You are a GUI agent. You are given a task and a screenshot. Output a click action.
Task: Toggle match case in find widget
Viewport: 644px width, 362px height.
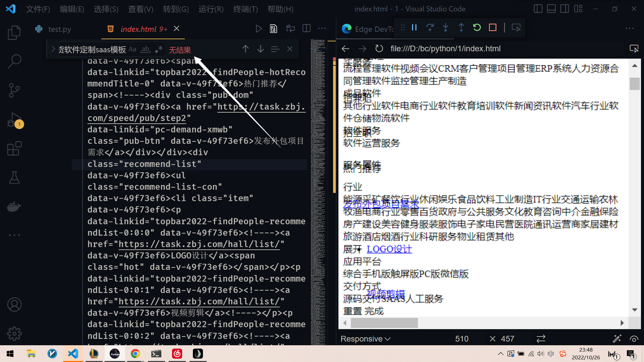pyautogui.click(x=132, y=50)
